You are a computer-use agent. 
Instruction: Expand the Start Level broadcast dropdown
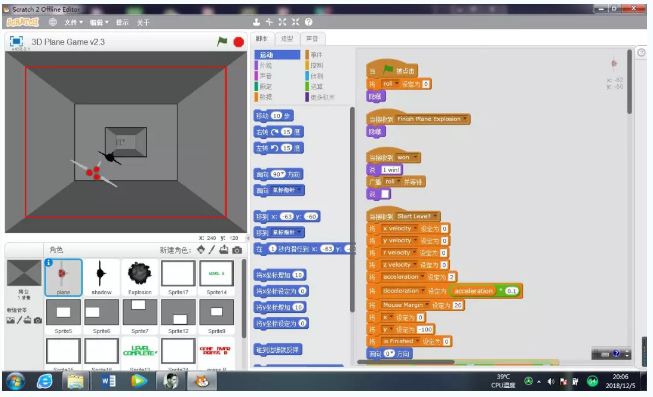point(436,216)
